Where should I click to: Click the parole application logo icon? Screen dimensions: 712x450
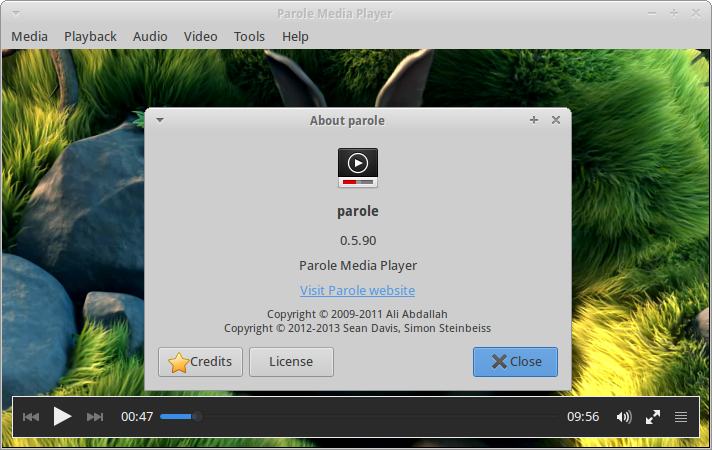coord(358,168)
